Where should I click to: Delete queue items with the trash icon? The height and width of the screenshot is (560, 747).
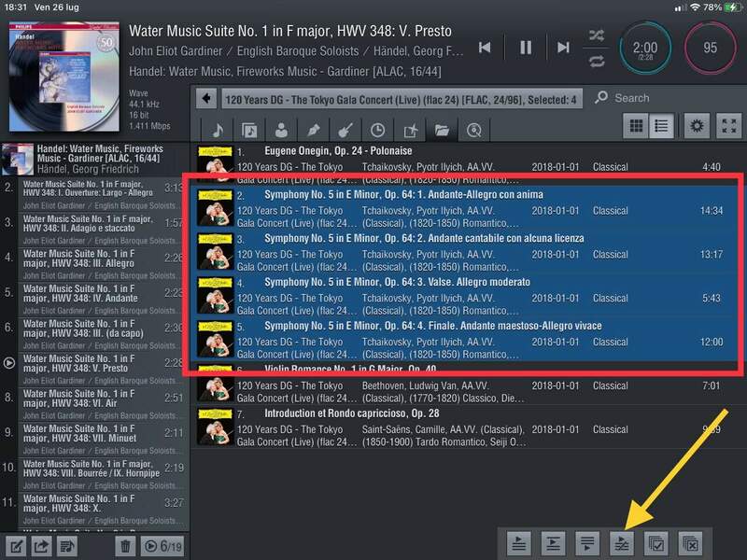click(x=124, y=546)
